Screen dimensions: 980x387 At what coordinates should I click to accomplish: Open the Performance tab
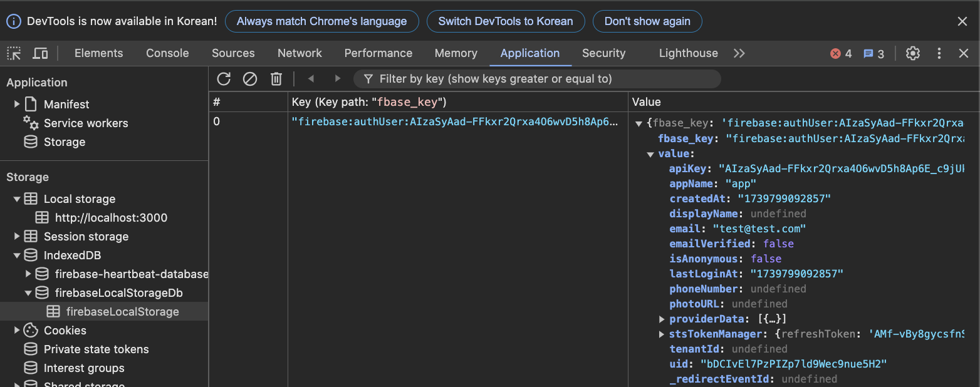[378, 53]
